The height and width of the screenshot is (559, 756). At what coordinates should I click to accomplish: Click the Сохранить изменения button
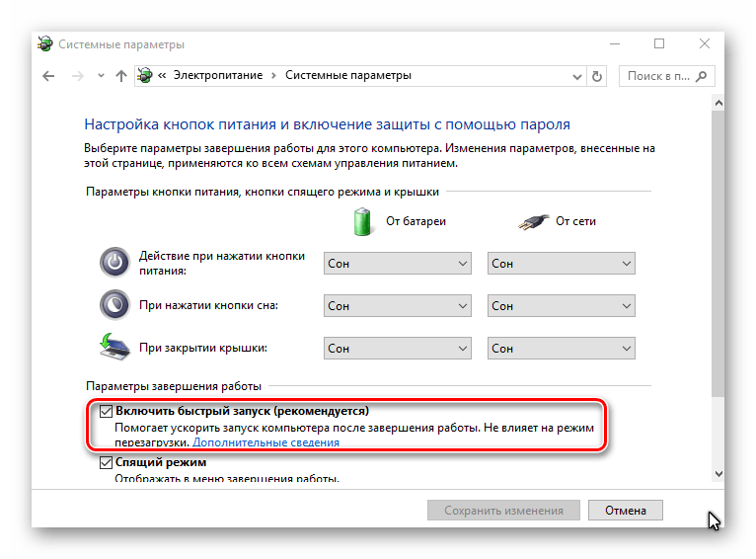503,511
